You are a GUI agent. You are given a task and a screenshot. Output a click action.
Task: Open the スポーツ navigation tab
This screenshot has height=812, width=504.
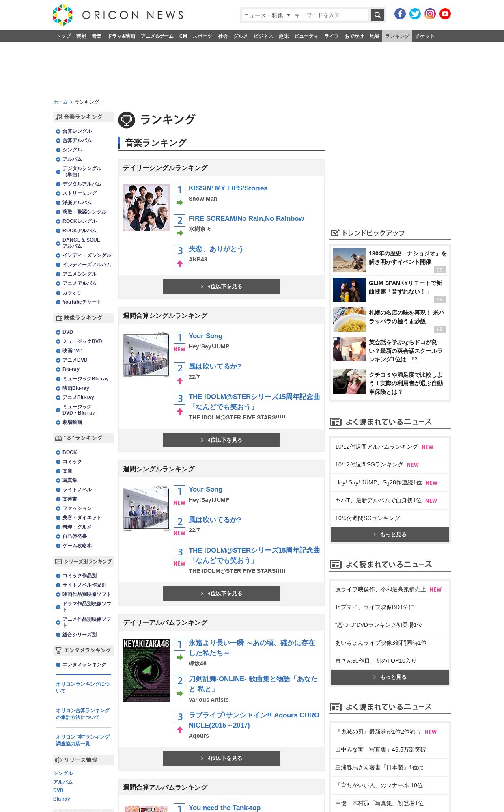pyautogui.click(x=202, y=36)
